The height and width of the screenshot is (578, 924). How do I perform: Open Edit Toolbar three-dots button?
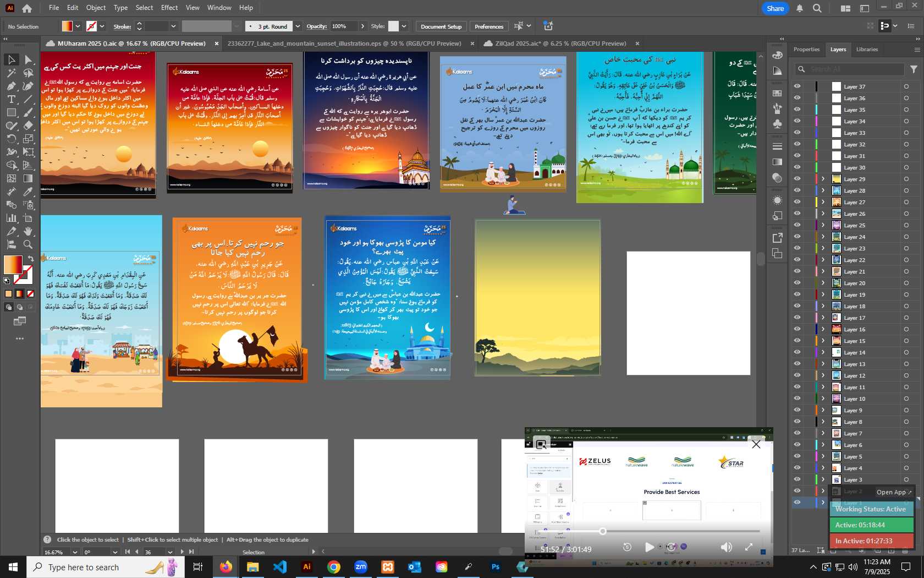pos(20,339)
